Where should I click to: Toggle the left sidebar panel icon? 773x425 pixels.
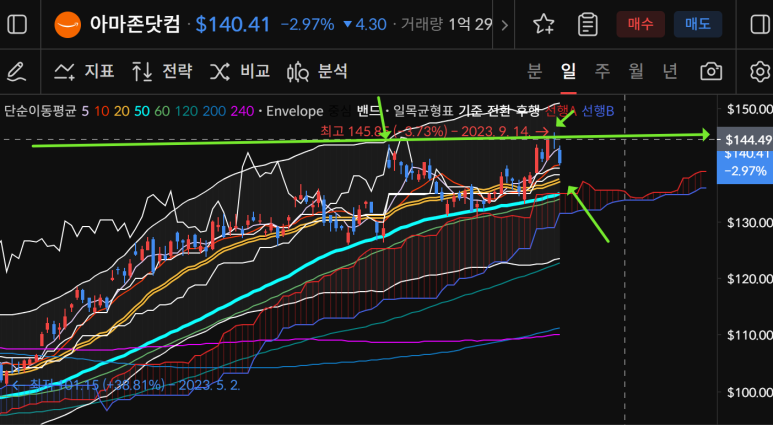(17, 24)
